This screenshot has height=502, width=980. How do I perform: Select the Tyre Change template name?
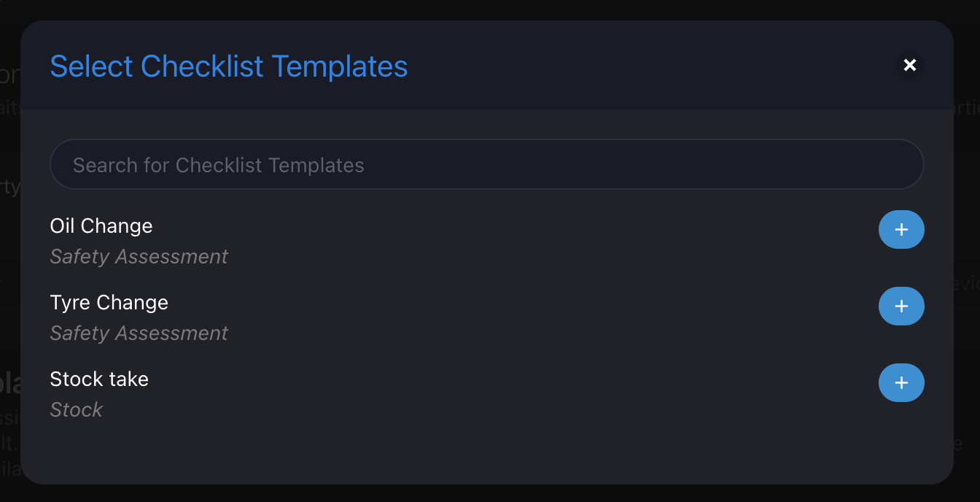coord(109,303)
